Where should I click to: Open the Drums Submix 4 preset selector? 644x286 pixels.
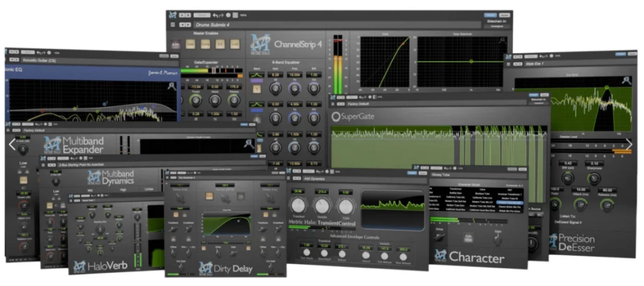337,25
